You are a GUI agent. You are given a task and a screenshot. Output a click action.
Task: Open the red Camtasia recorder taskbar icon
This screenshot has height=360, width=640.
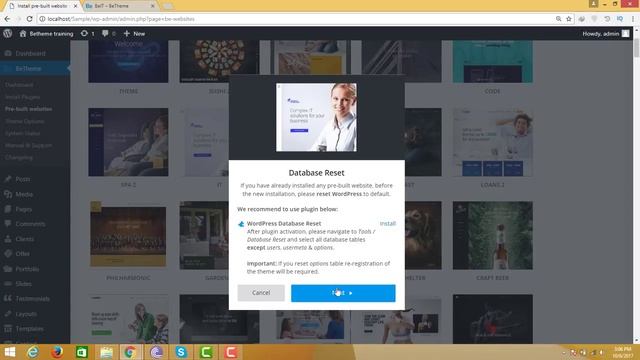click(x=231, y=352)
